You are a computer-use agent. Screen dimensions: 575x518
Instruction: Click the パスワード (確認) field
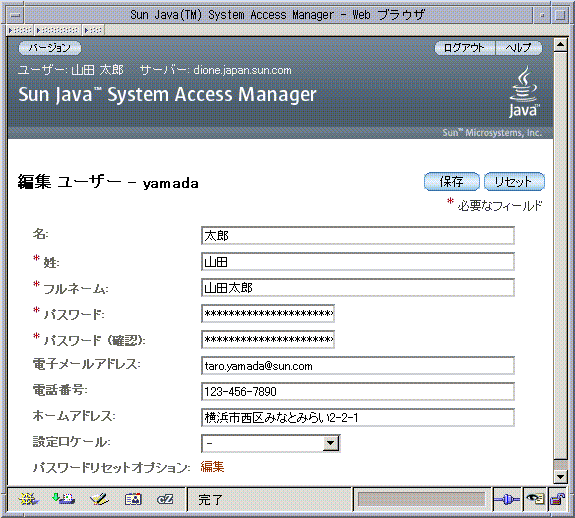click(x=268, y=339)
